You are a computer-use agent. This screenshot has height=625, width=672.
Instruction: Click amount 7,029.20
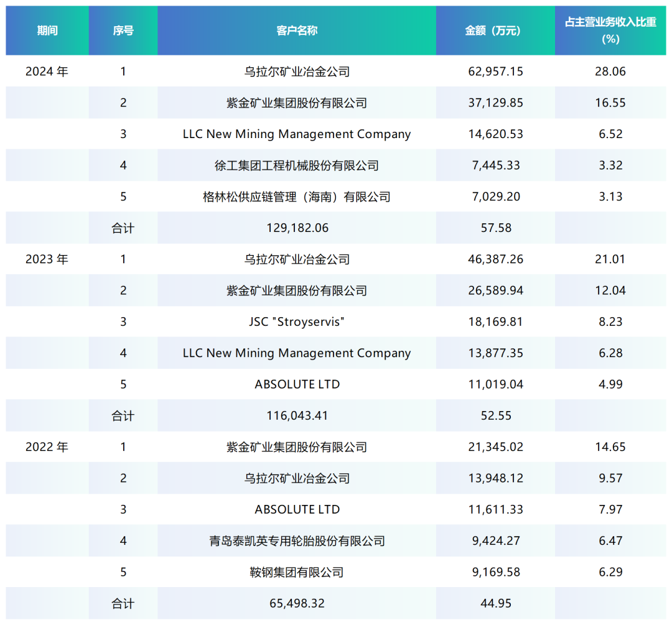495,197
